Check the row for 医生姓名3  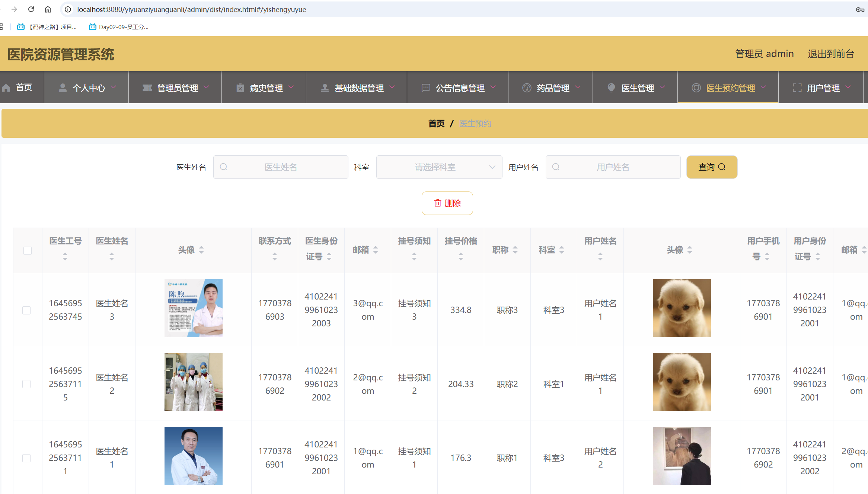26,310
